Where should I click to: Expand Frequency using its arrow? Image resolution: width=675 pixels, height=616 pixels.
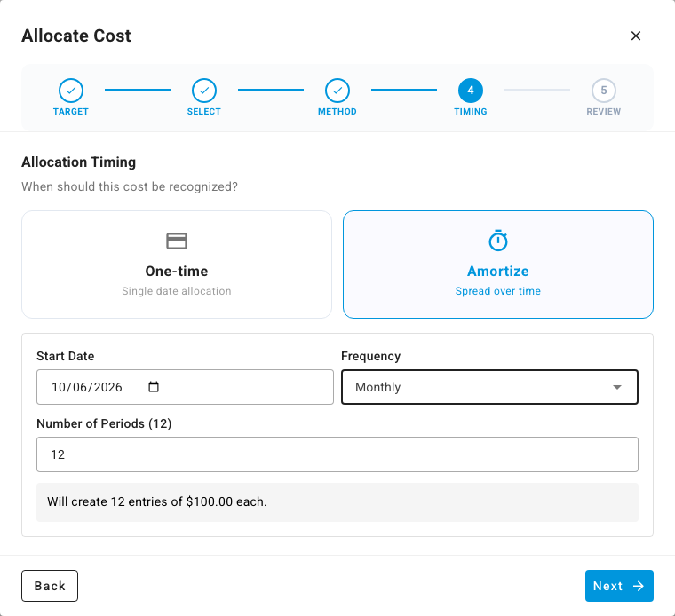coord(617,387)
